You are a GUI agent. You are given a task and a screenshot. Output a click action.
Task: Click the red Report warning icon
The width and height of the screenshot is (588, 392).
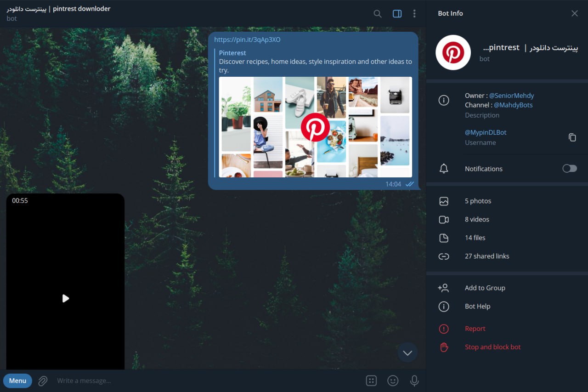point(444,329)
